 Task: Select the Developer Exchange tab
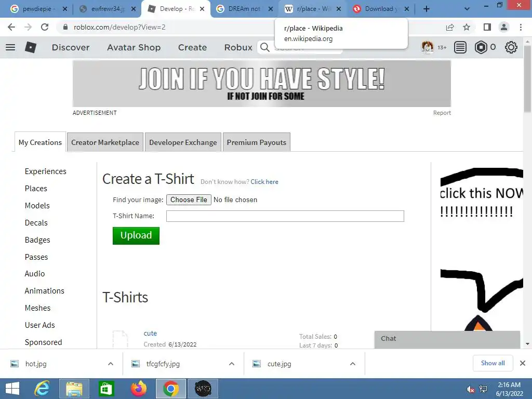pyautogui.click(x=183, y=142)
